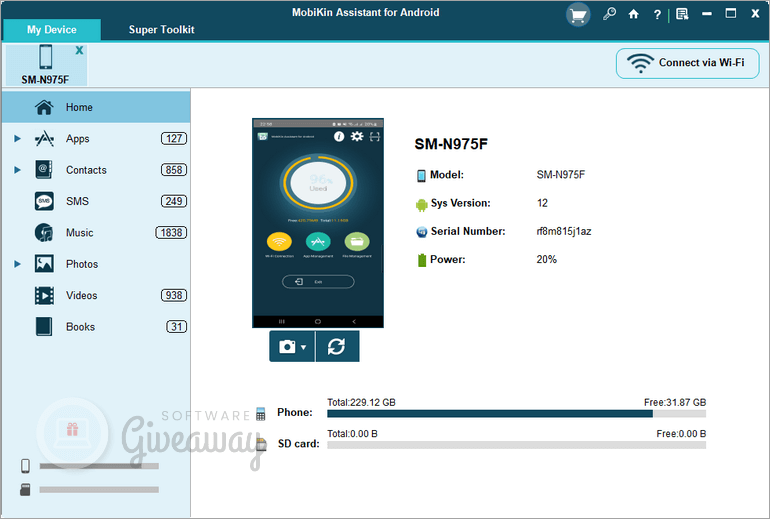Viewport: 770px width, 519px height.
Task: Click the sidebar SD card icon
Action: click(25, 490)
